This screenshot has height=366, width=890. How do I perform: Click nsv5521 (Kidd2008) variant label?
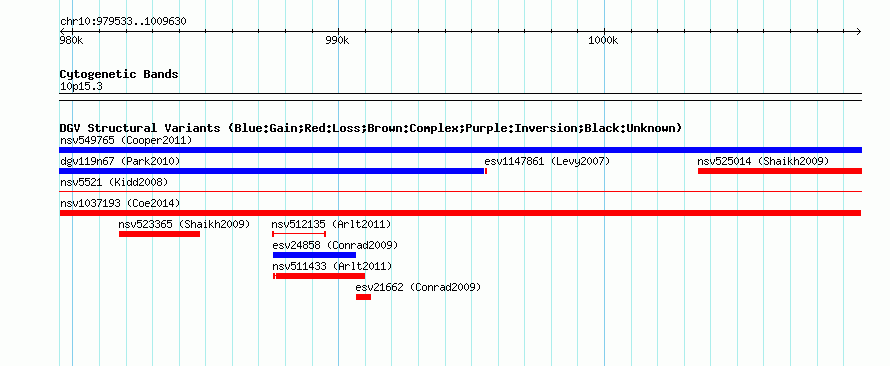[x=114, y=182]
